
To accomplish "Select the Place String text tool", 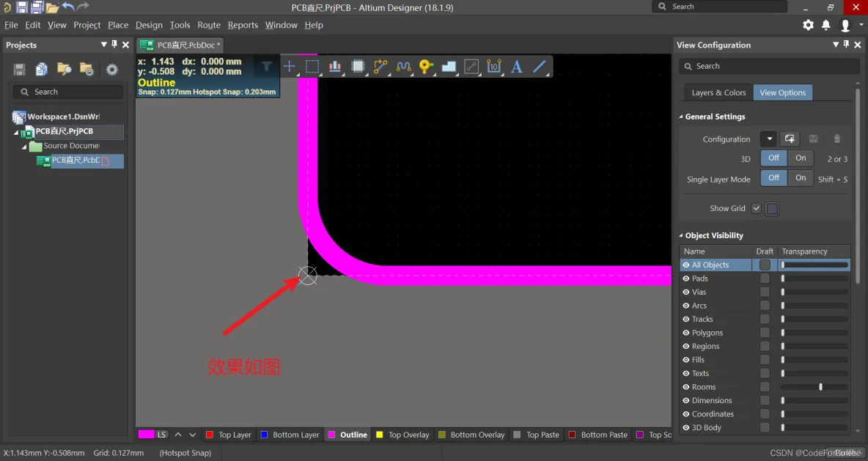I will pos(517,67).
